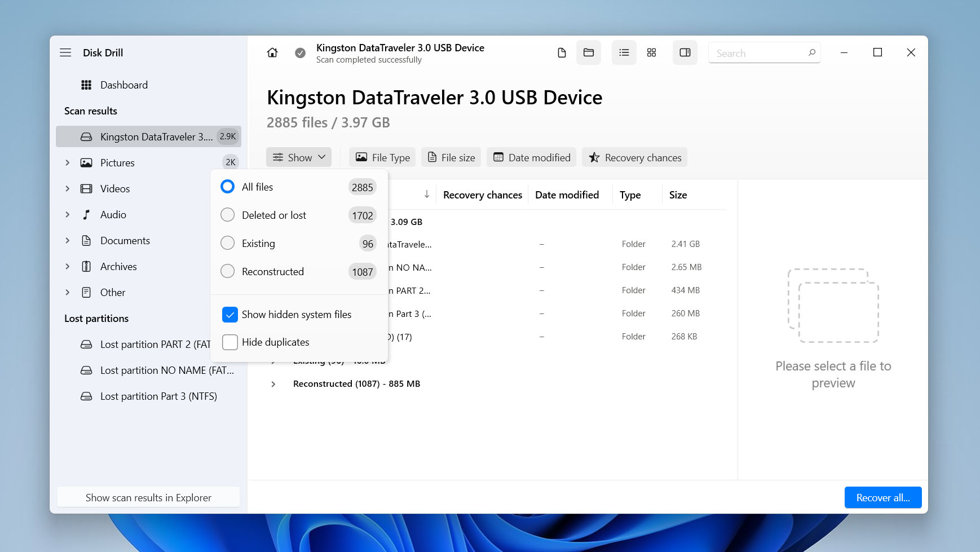The width and height of the screenshot is (980, 552).
Task: Click the sort direction arrow
Action: [427, 194]
